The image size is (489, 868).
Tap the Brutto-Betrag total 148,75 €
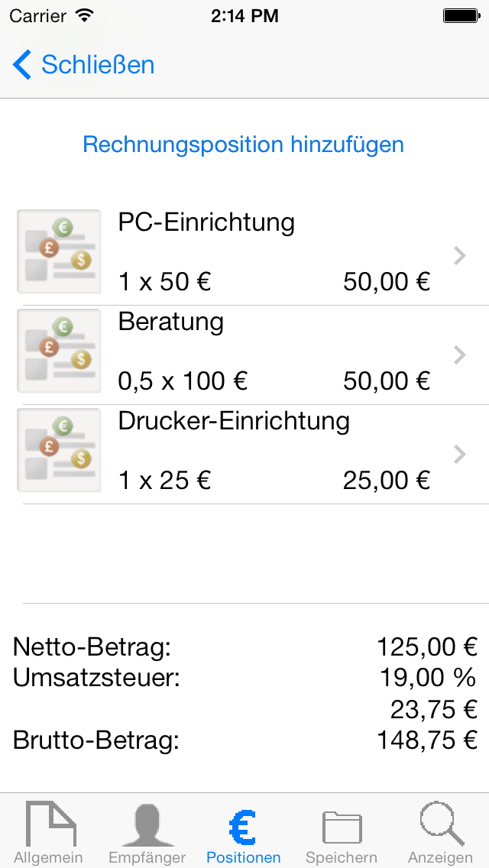pyautogui.click(x=426, y=740)
